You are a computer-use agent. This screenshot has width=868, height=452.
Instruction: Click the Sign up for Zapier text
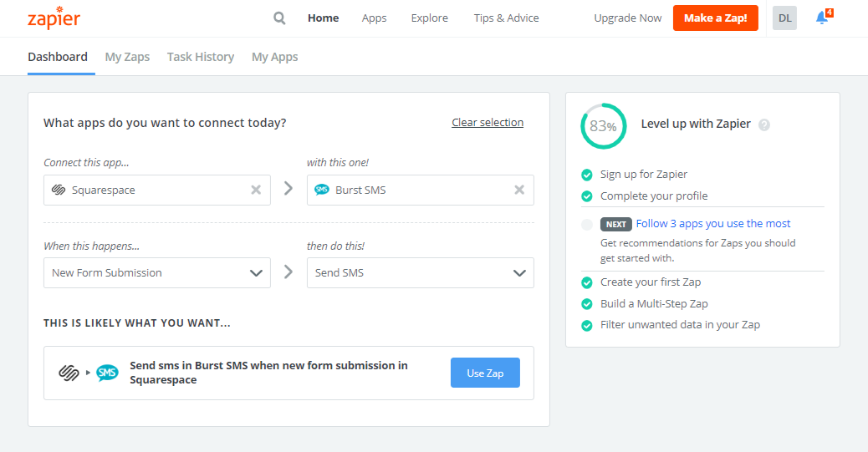pos(644,175)
